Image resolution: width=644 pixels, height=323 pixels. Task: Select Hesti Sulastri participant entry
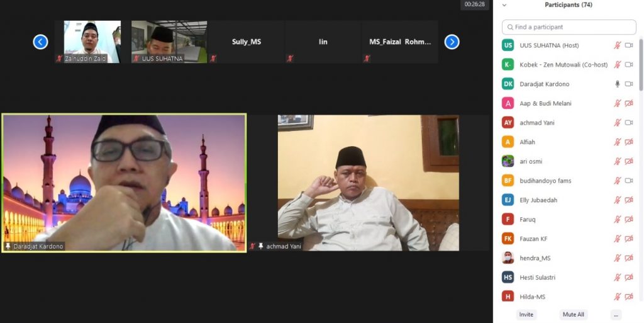tap(538, 278)
